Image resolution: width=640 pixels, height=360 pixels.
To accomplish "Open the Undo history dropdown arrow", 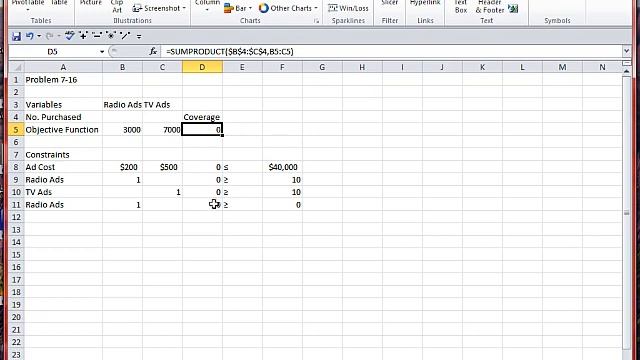I will tap(39, 36).
